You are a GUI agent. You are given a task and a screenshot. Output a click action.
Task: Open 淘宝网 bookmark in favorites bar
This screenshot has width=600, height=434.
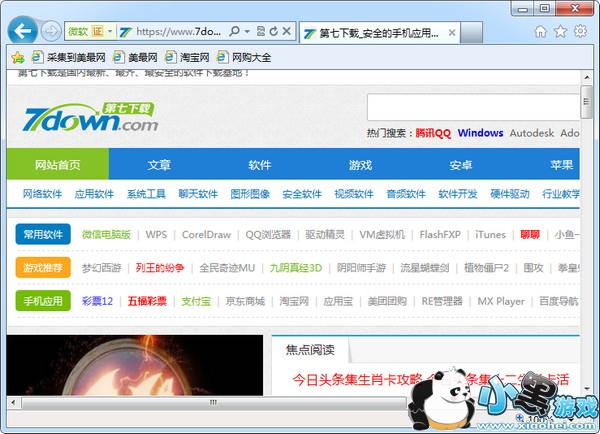coord(187,58)
